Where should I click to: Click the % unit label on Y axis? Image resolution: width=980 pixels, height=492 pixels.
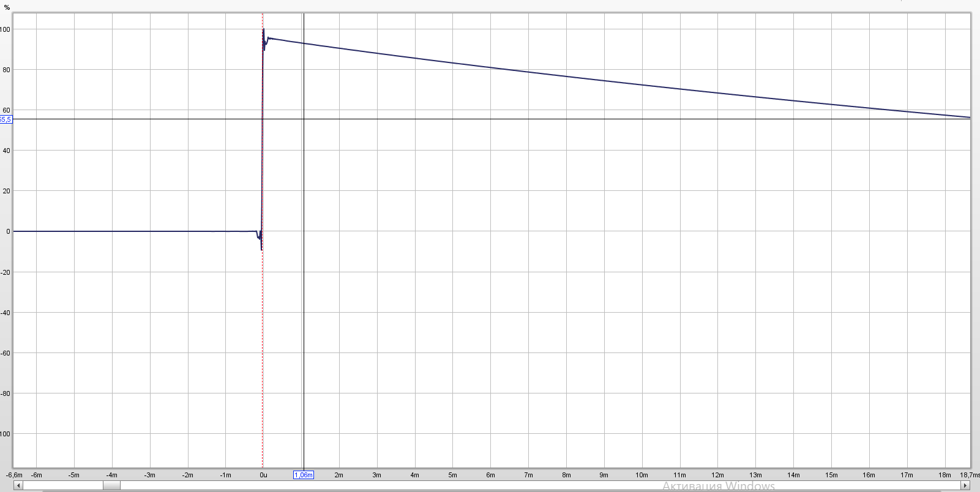point(7,7)
